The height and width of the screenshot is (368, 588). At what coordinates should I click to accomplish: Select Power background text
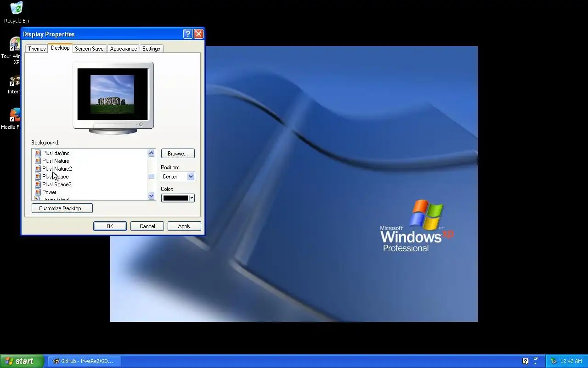coord(49,192)
